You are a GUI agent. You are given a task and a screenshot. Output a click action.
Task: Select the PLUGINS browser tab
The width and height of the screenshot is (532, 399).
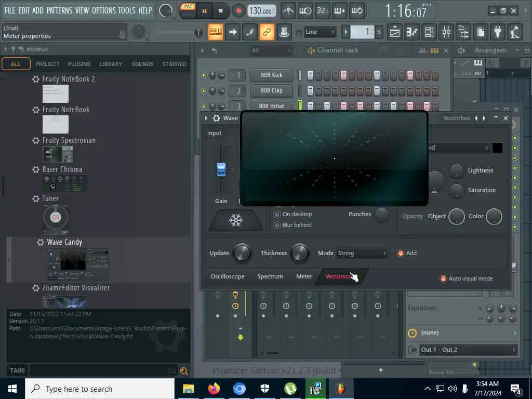click(x=79, y=64)
